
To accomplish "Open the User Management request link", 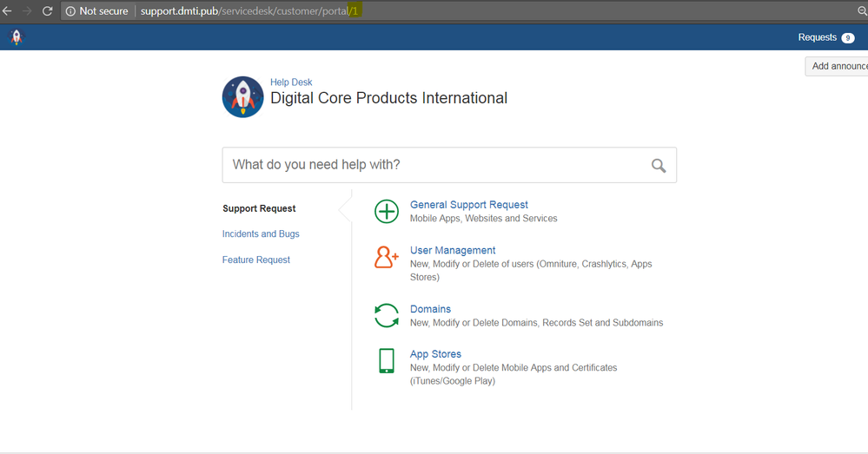I will tap(453, 251).
